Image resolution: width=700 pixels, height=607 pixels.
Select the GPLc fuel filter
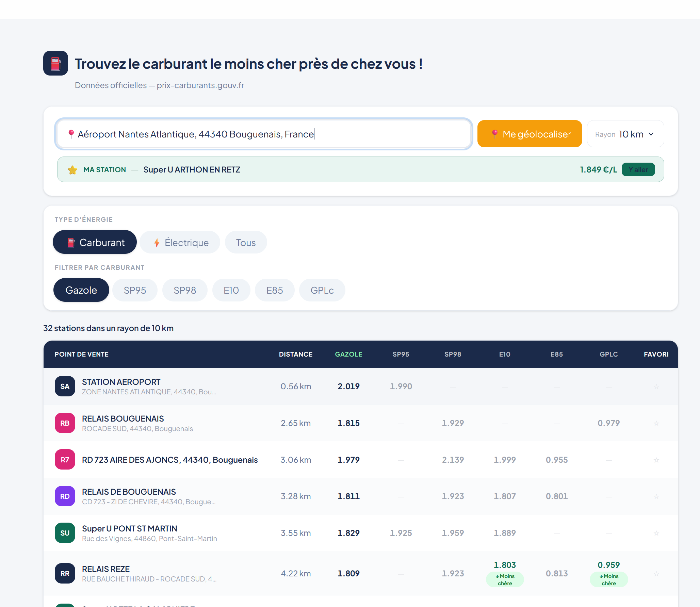click(322, 290)
